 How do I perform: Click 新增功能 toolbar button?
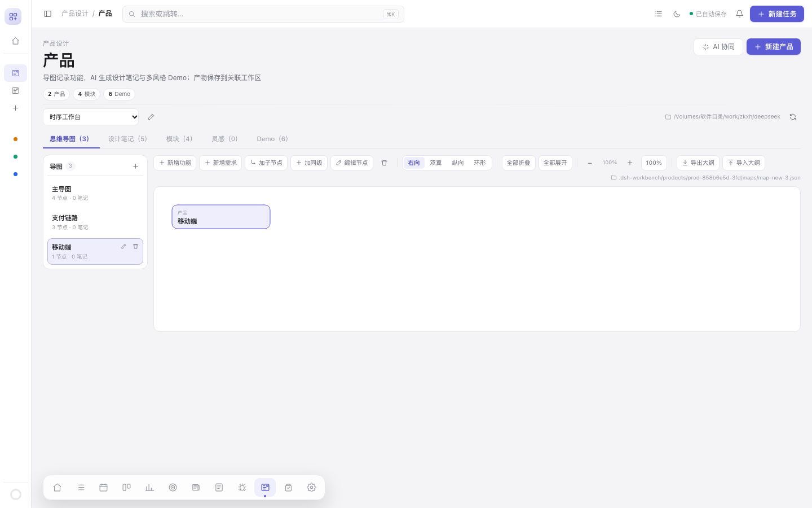coord(175,163)
